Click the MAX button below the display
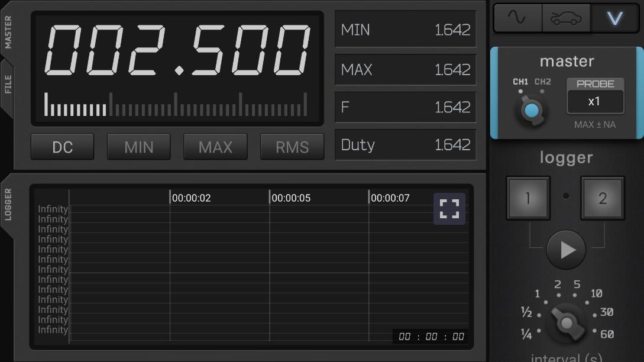The width and height of the screenshot is (644, 362). click(x=215, y=147)
